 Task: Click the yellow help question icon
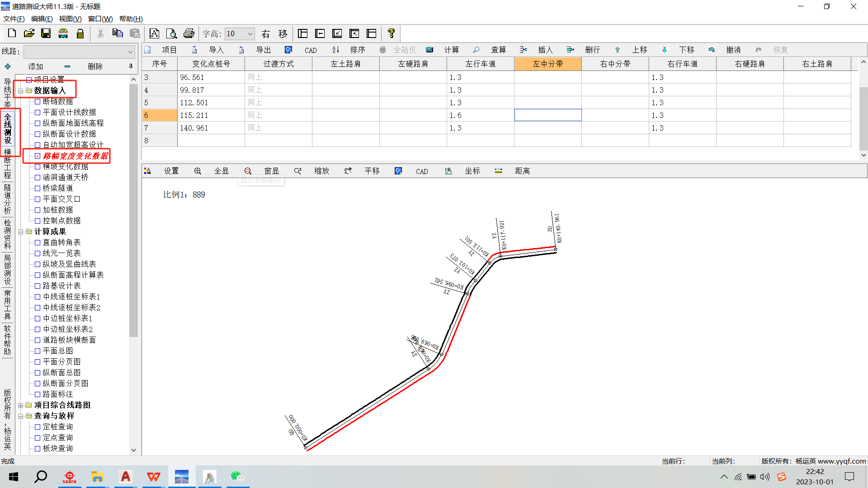point(391,33)
